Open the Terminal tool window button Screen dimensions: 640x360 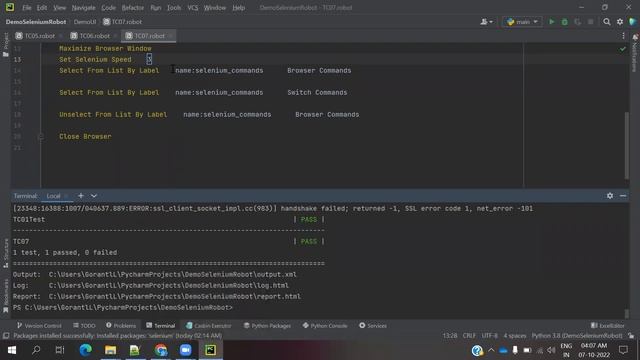pyautogui.click(x=160, y=326)
